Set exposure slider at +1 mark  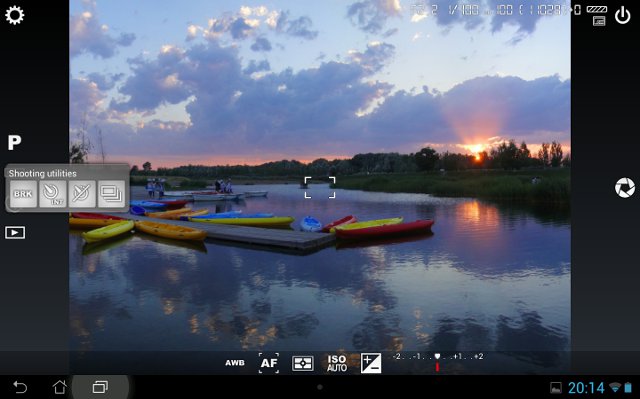[458, 357]
